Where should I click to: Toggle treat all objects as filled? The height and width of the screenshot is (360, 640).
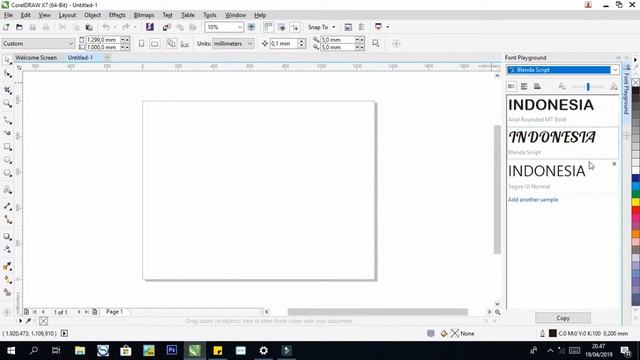tap(376, 44)
